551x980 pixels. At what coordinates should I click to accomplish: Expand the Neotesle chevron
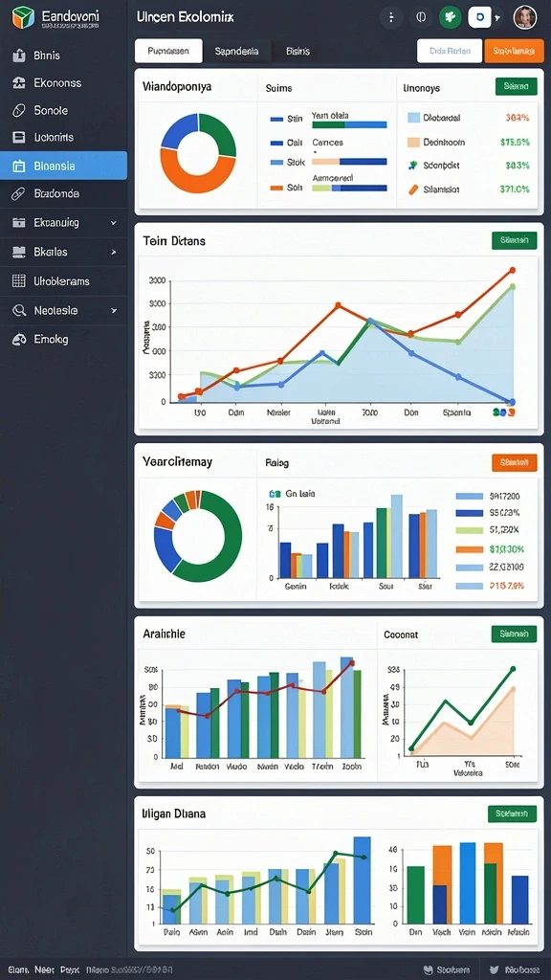[114, 310]
